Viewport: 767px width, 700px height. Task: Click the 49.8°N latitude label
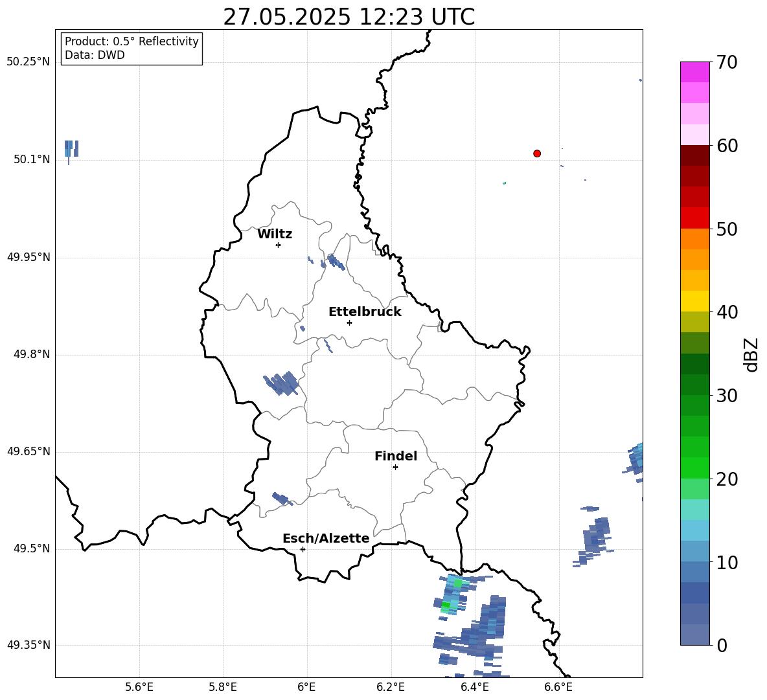click(x=32, y=354)
